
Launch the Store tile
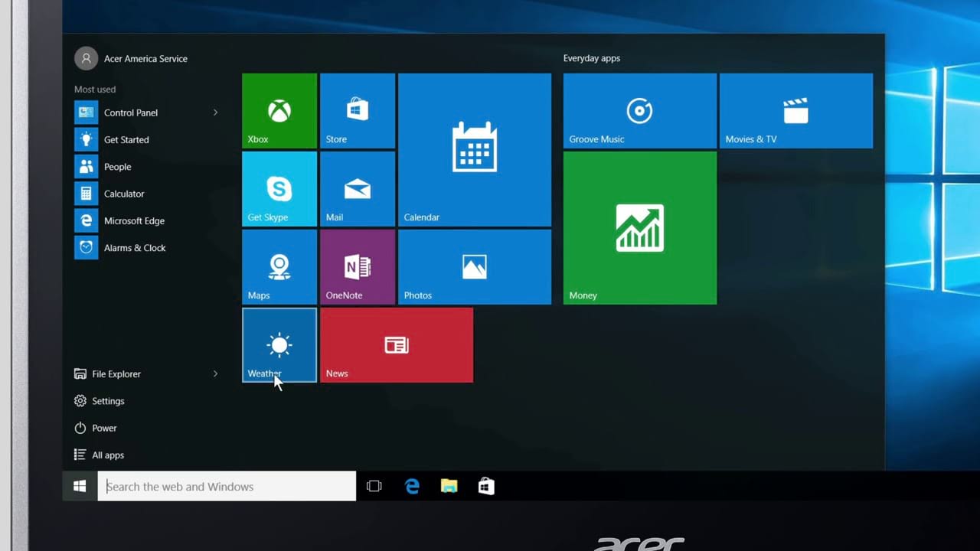[x=358, y=111]
